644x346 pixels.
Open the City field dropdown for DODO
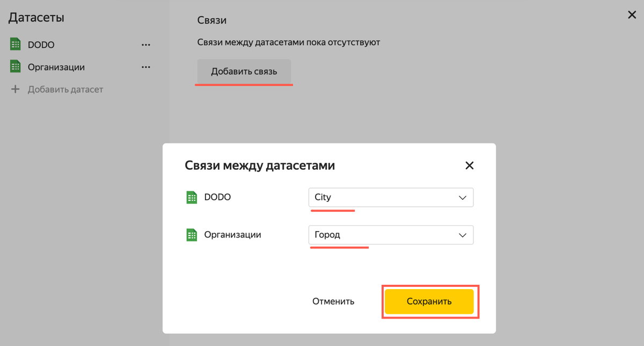click(391, 197)
